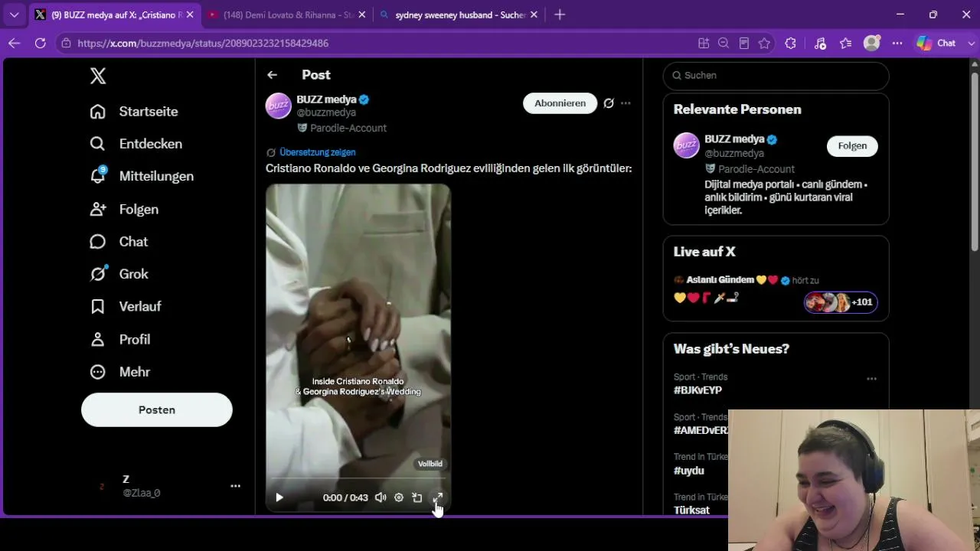Open the Mehr menu in sidebar

(119, 372)
